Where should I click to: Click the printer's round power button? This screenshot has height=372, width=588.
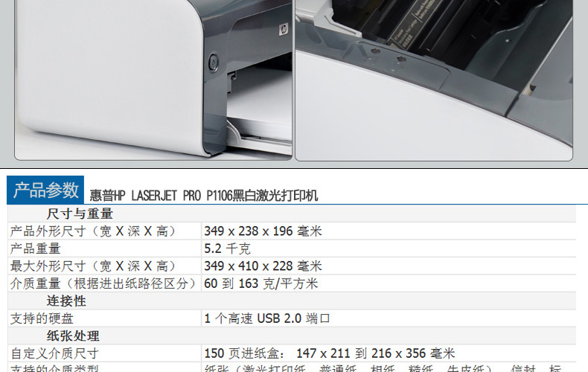coord(213,62)
